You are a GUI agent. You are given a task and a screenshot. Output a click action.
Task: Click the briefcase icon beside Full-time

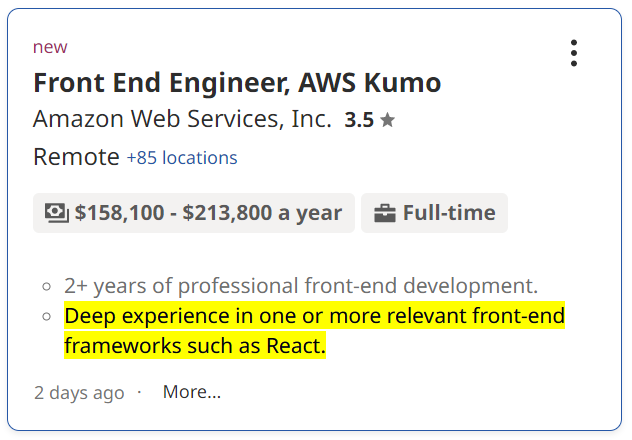(x=385, y=213)
